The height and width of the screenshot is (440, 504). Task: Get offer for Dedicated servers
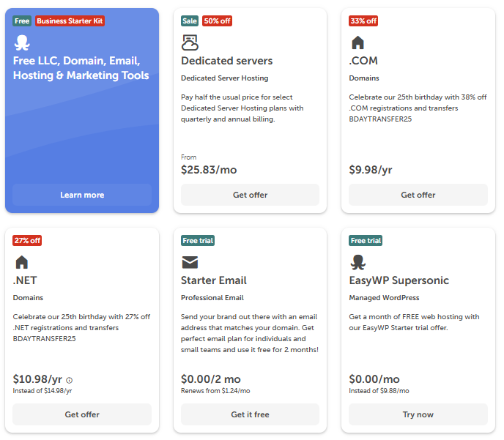click(250, 195)
